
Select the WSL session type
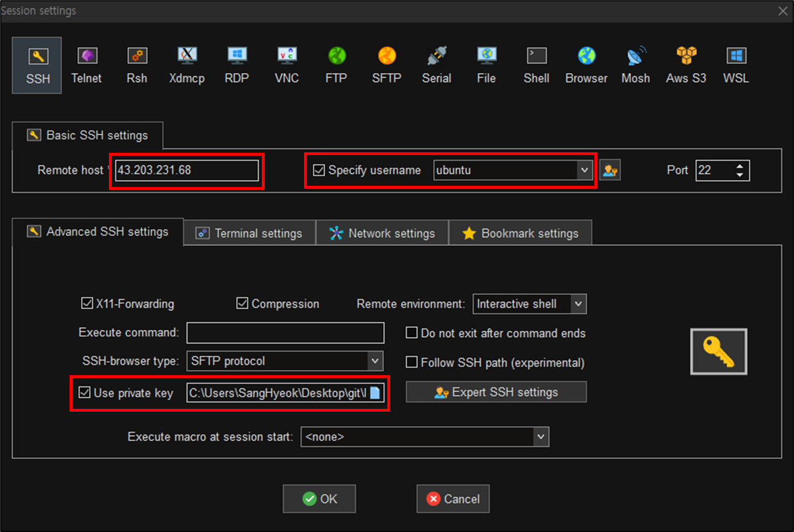[736, 66]
